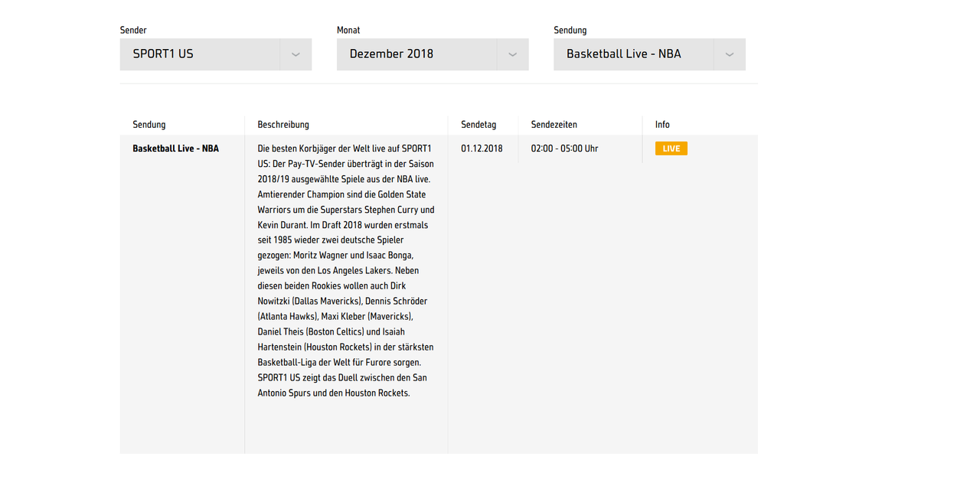
Task: Click the description paragraph about NBA
Action: pyautogui.click(x=346, y=271)
